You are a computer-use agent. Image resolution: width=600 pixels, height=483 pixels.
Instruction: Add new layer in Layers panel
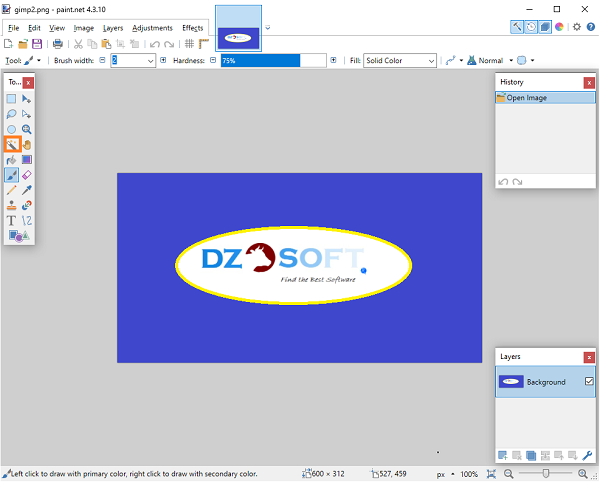click(503, 455)
